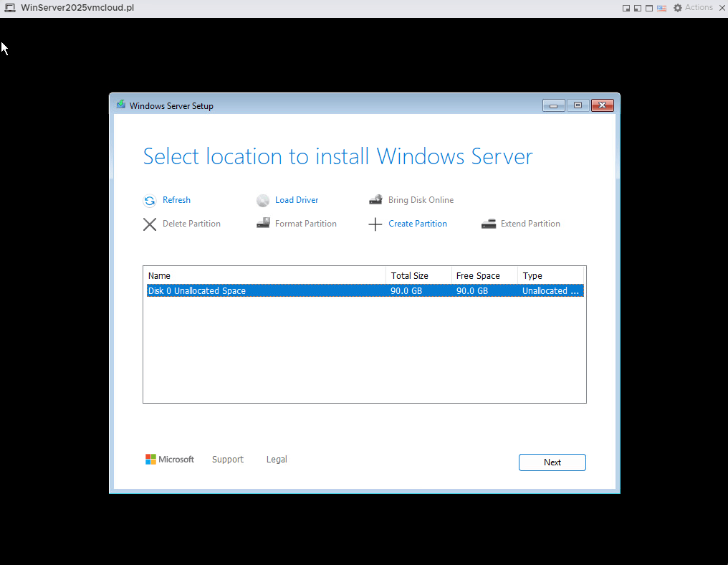Click the Extend Partition icon
This screenshot has height=565, width=728.
point(489,224)
